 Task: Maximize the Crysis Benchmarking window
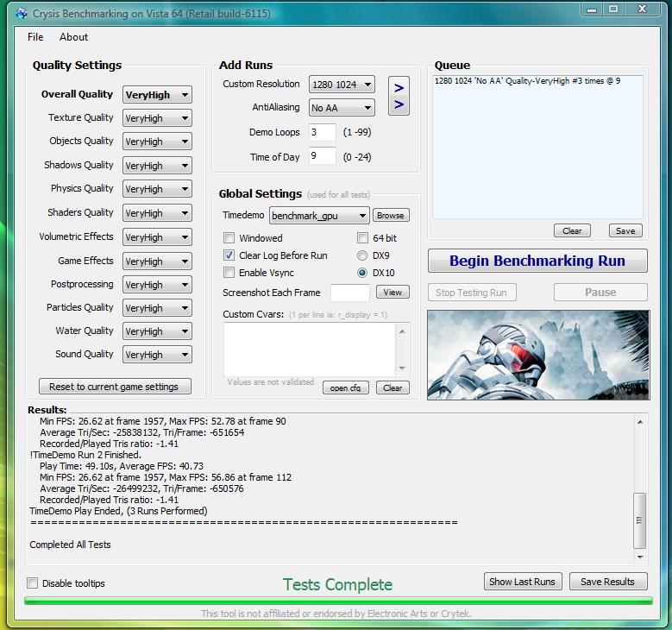tap(613, 9)
